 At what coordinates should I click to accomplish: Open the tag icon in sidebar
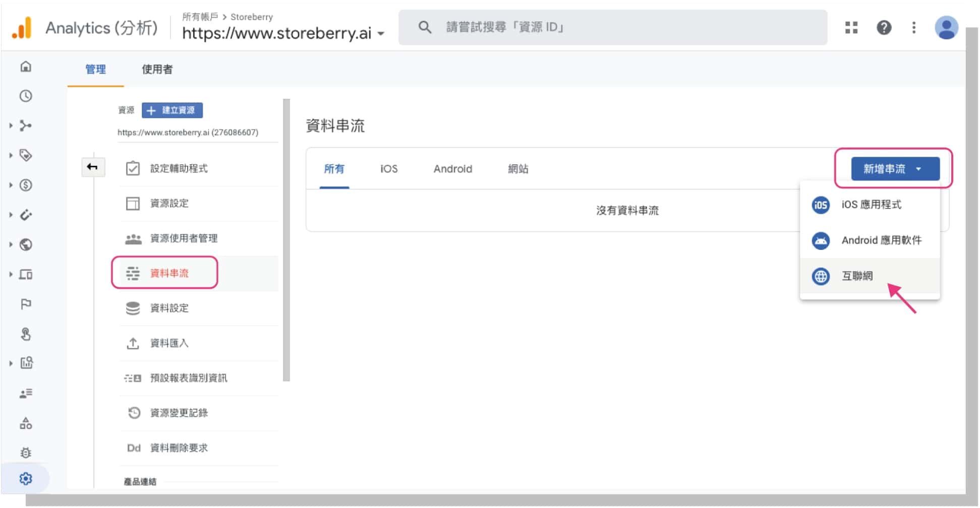pos(26,155)
